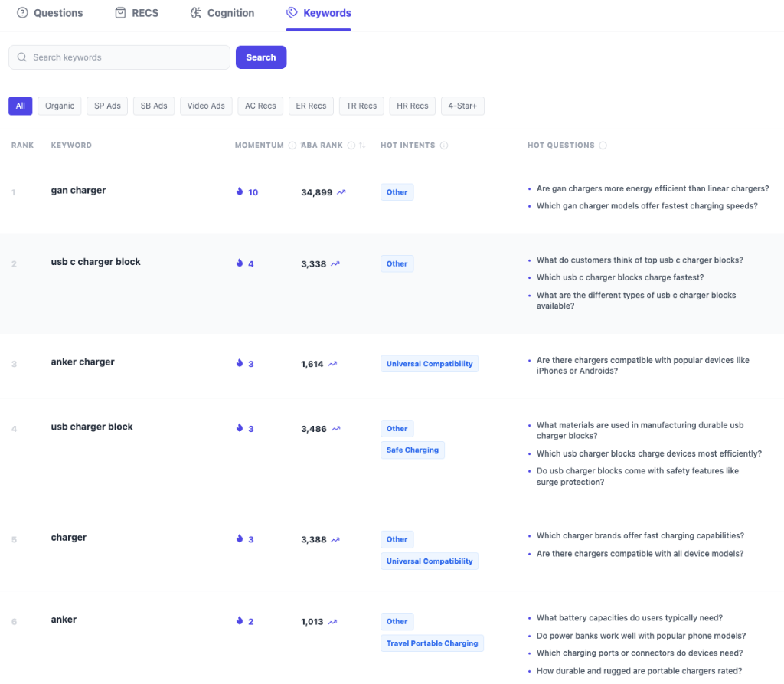Select the All filter chip
The image size is (784, 684).
pyautogui.click(x=21, y=106)
